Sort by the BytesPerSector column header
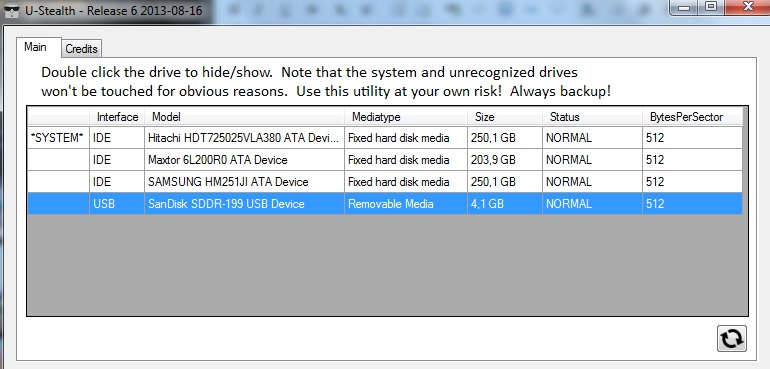 692,117
